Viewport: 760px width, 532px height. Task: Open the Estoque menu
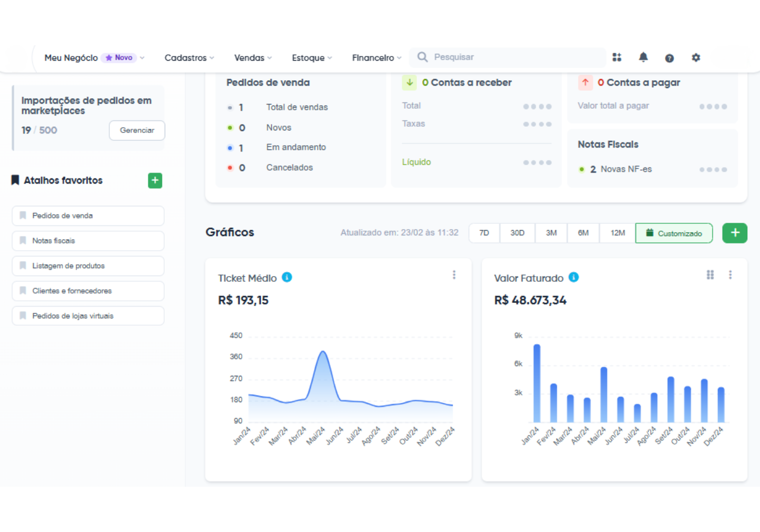pyautogui.click(x=311, y=58)
